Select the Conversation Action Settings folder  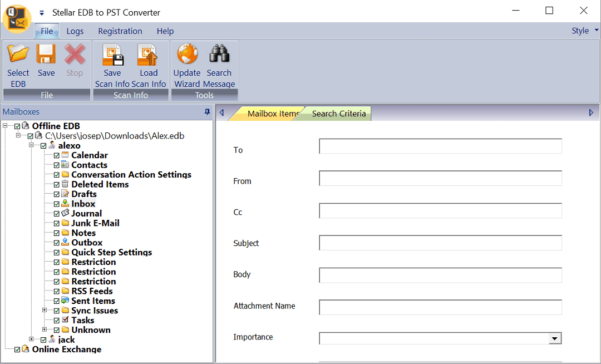(x=131, y=175)
